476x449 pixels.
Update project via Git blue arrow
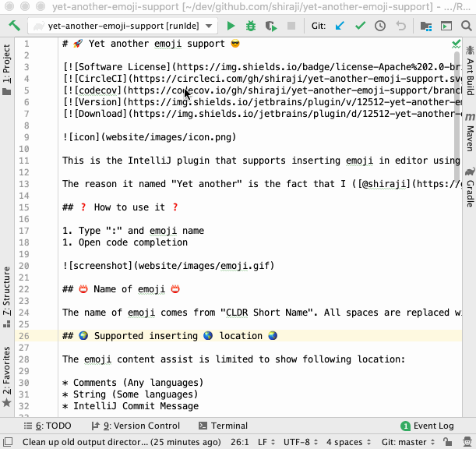[340, 27]
